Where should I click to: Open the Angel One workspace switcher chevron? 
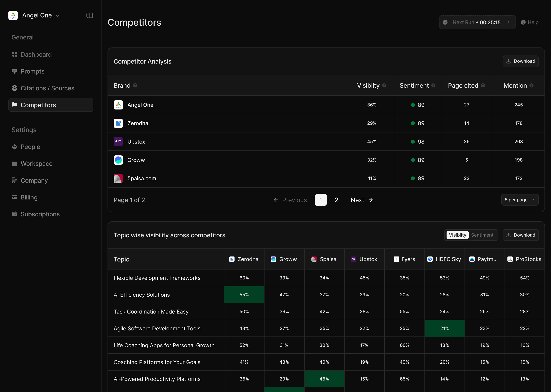coord(58,16)
